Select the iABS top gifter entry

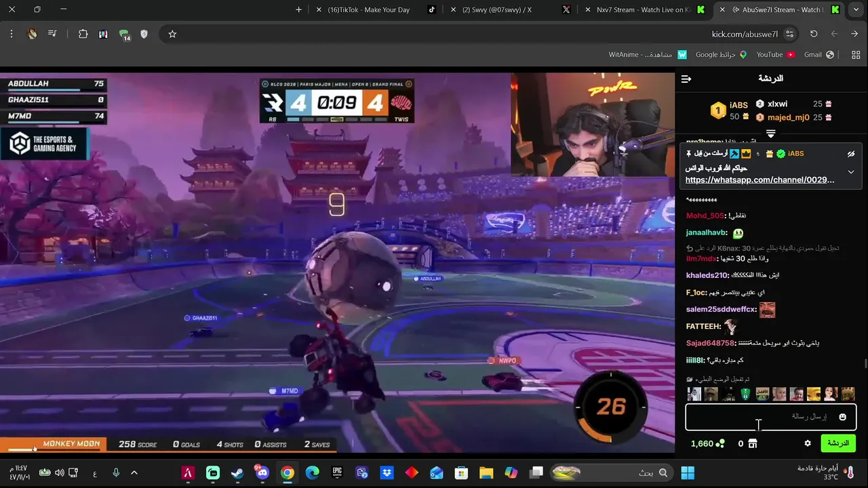coord(730,110)
